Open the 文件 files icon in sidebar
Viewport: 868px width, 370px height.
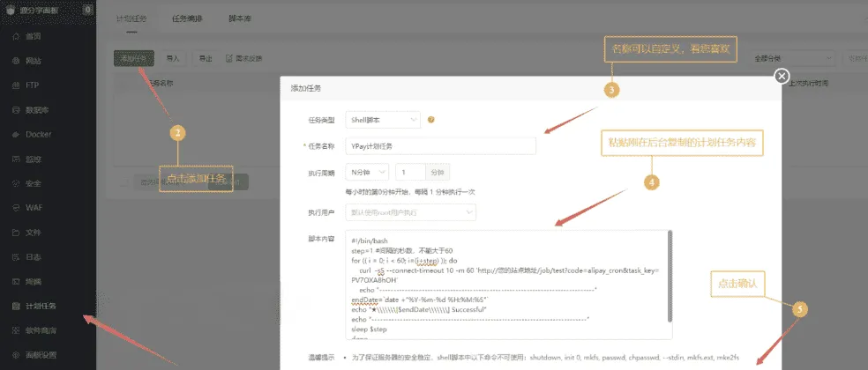[x=16, y=233]
